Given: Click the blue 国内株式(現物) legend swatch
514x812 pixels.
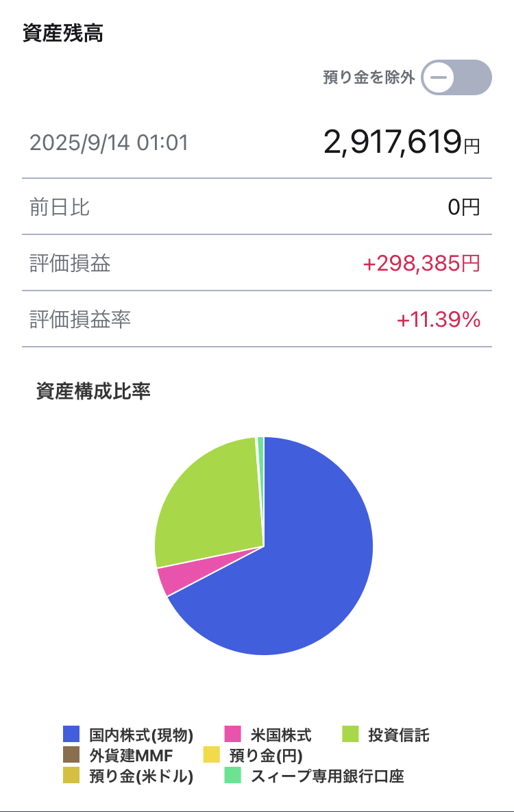Looking at the screenshot, I should pos(71,734).
